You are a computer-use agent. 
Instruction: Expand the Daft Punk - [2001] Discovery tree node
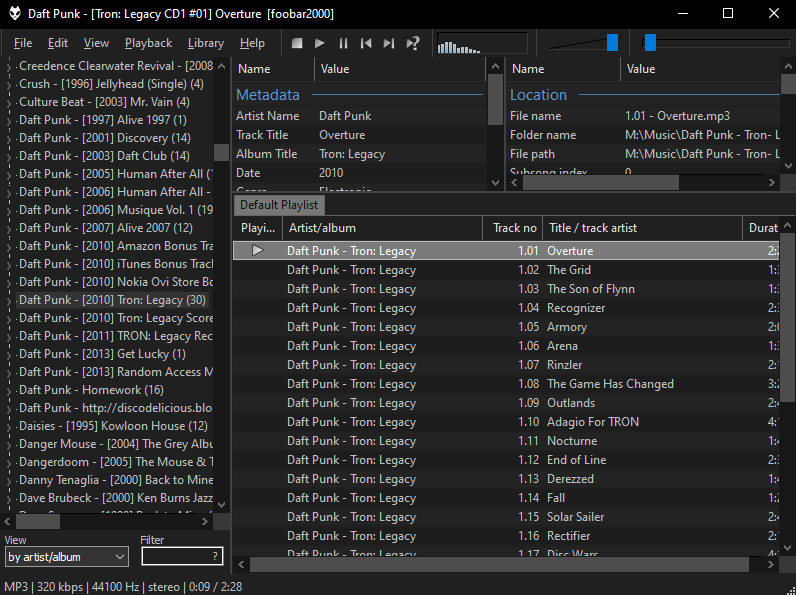9,139
